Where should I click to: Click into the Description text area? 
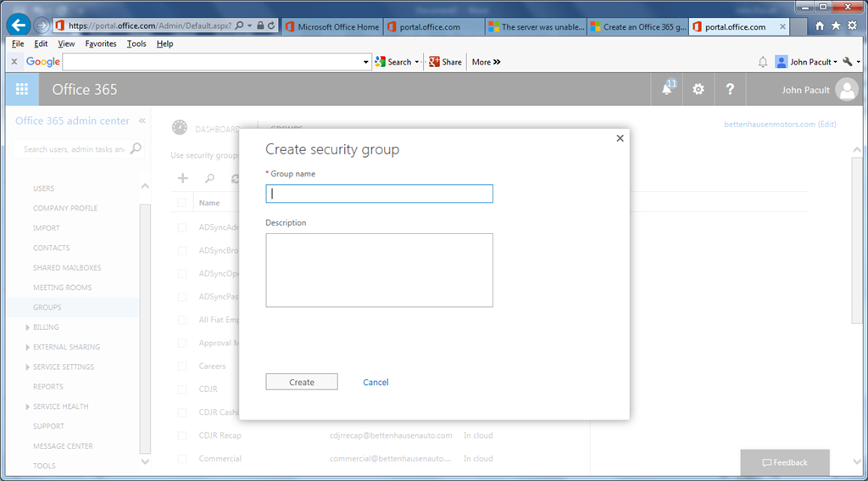[x=379, y=270]
